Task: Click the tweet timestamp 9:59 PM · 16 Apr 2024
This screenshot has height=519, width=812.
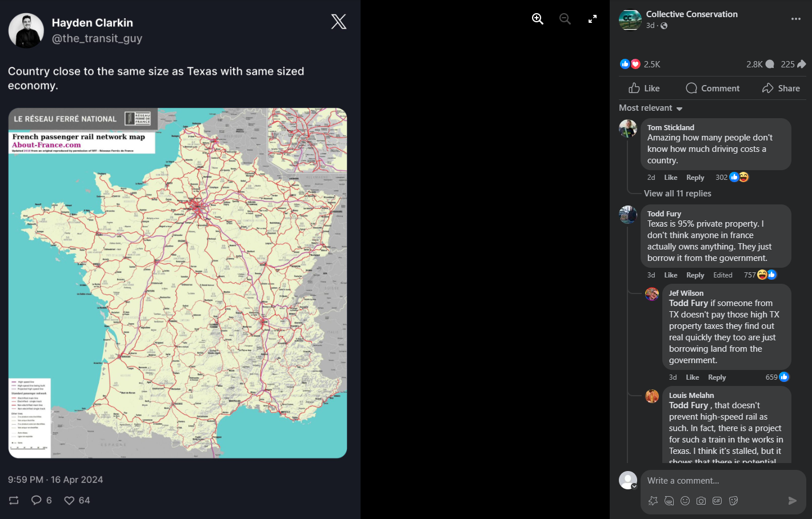Action: click(55, 480)
